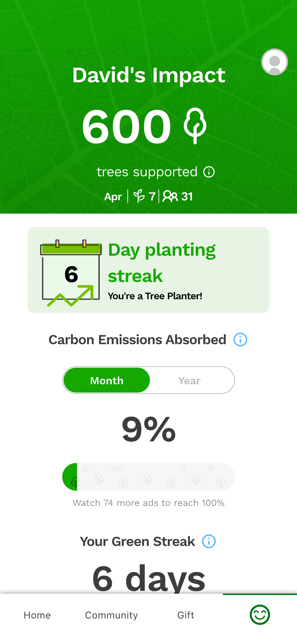The image size is (297, 644).
Task: Show Your Green Streak info icon
Action: pyautogui.click(x=209, y=541)
